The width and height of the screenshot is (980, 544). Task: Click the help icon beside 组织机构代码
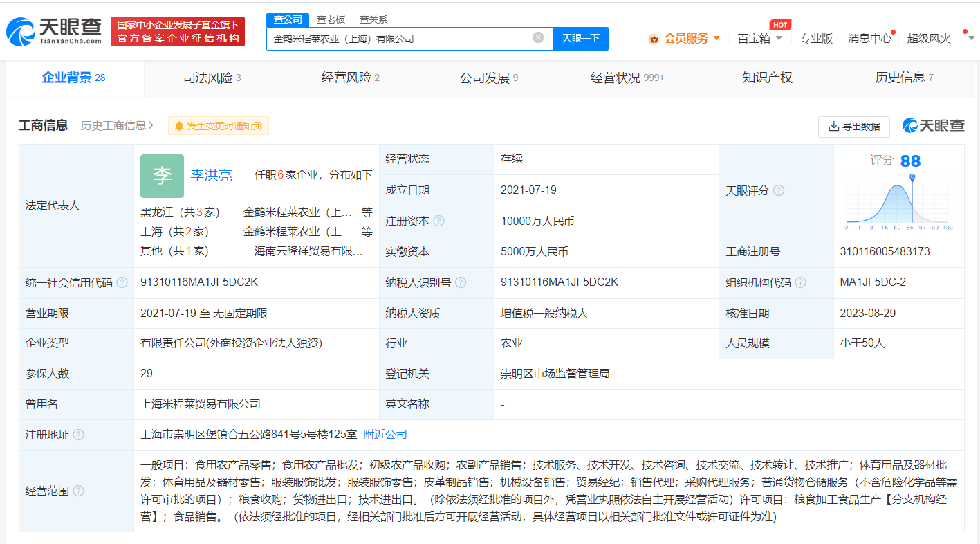click(x=801, y=282)
